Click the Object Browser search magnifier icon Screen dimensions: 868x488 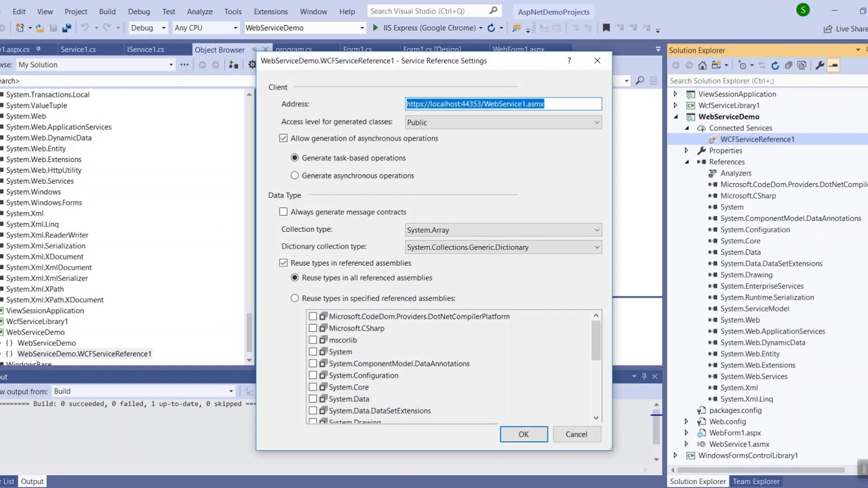639,81
